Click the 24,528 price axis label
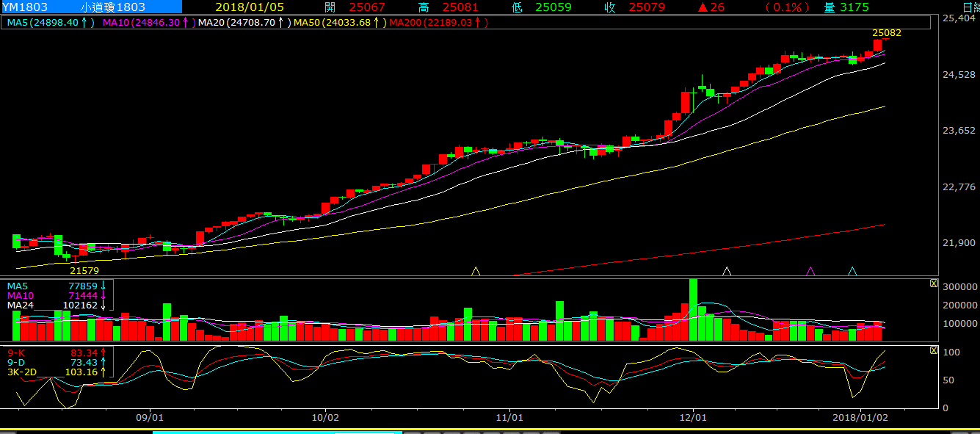The height and width of the screenshot is (434, 980). pyautogui.click(x=959, y=75)
